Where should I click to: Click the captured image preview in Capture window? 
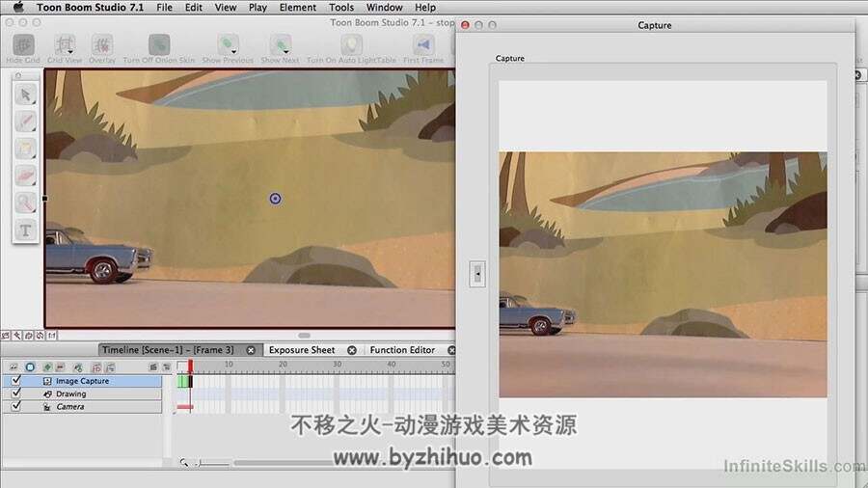pyautogui.click(x=663, y=275)
